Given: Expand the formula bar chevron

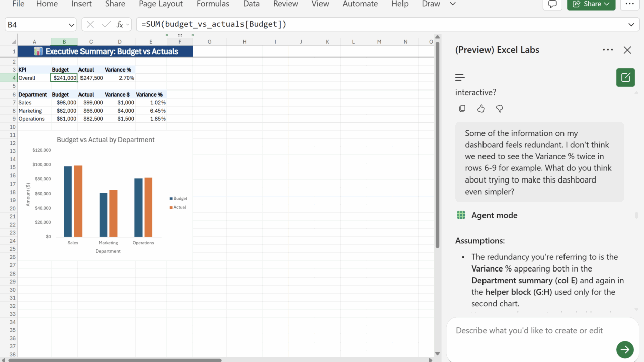Looking at the screenshot, I should point(631,25).
